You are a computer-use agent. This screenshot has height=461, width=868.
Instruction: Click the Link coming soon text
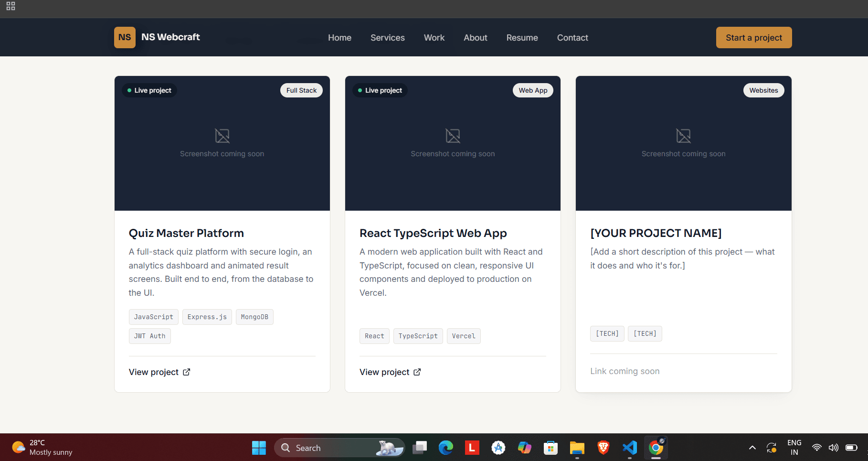pos(625,371)
